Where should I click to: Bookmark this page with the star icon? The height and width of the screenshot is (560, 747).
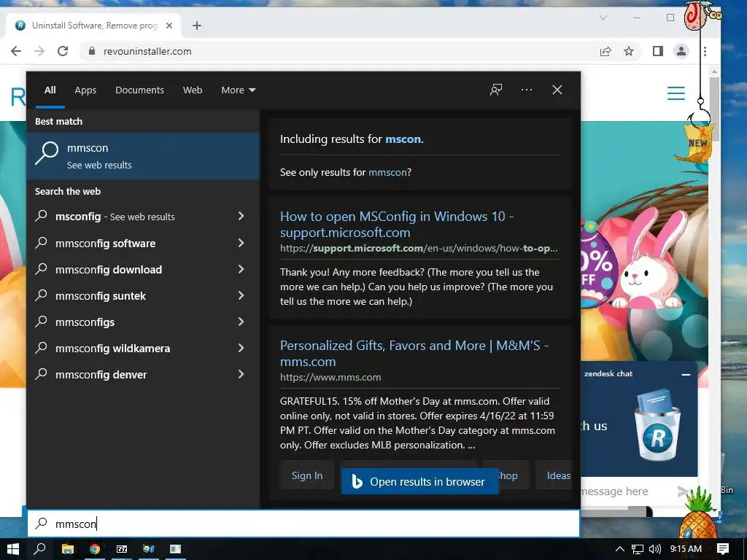click(629, 51)
